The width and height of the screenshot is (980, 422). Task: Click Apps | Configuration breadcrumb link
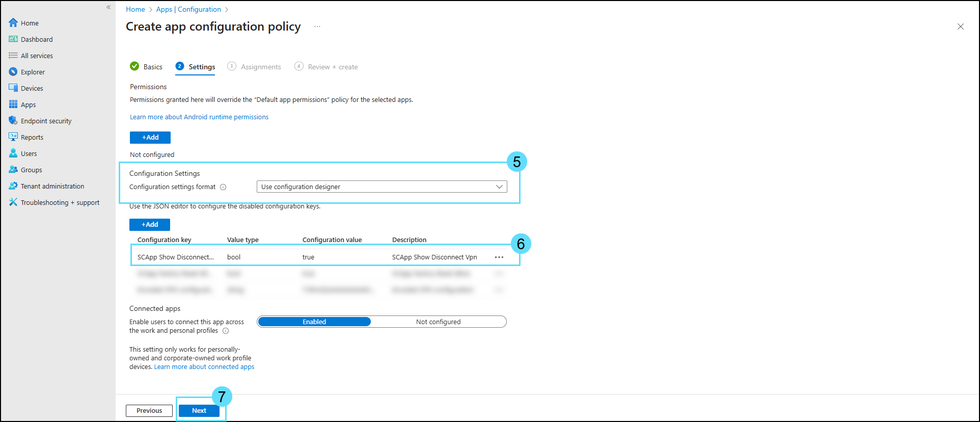pyautogui.click(x=188, y=9)
